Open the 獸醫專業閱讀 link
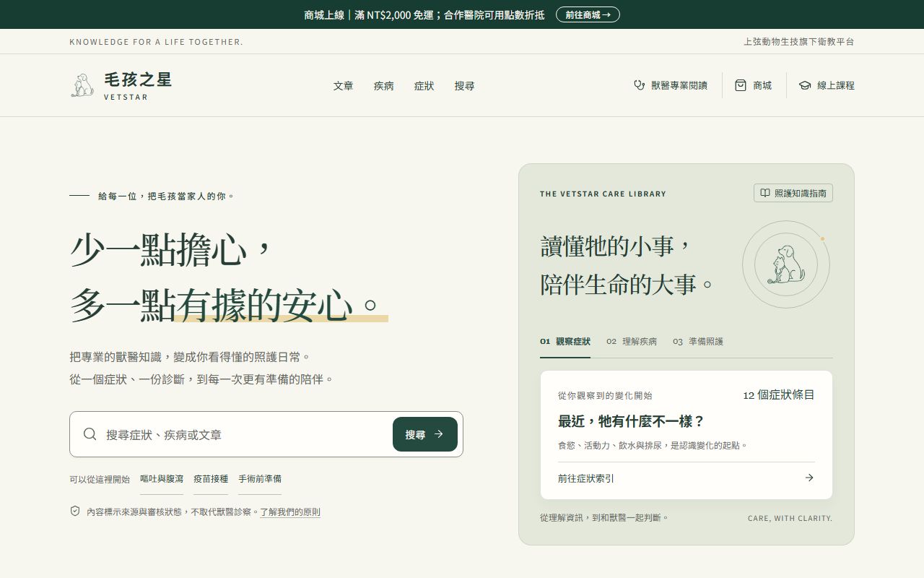 tap(671, 85)
